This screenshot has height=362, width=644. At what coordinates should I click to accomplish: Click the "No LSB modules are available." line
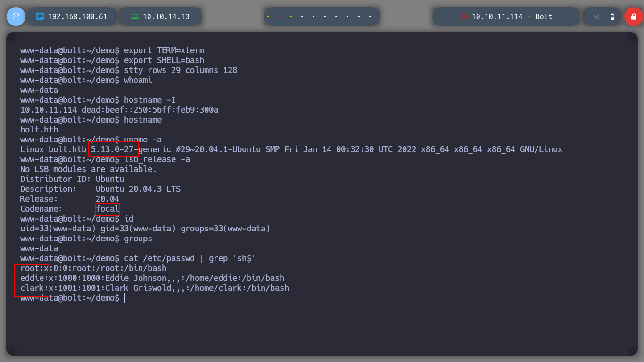(x=89, y=169)
